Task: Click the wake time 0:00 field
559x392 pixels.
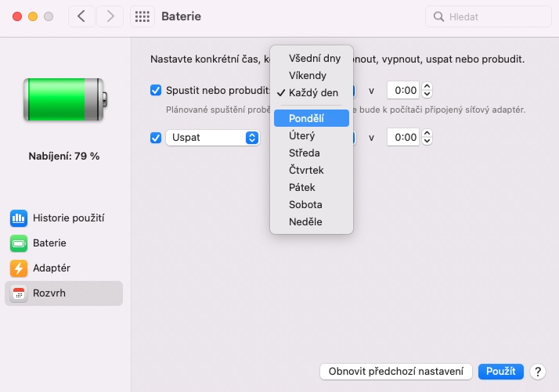Action: pyautogui.click(x=403, y=90)
